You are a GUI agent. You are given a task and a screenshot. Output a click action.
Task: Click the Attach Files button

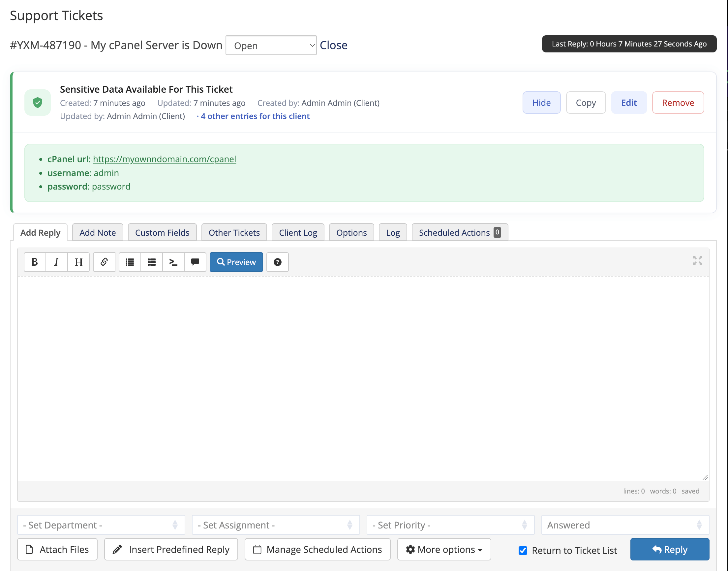point(57,549)
